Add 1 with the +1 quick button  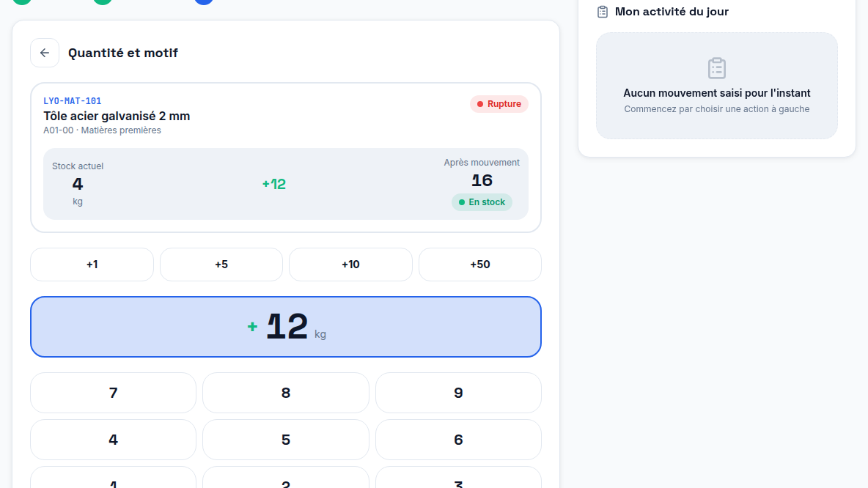pyautogui.click(x=92, y=265)
